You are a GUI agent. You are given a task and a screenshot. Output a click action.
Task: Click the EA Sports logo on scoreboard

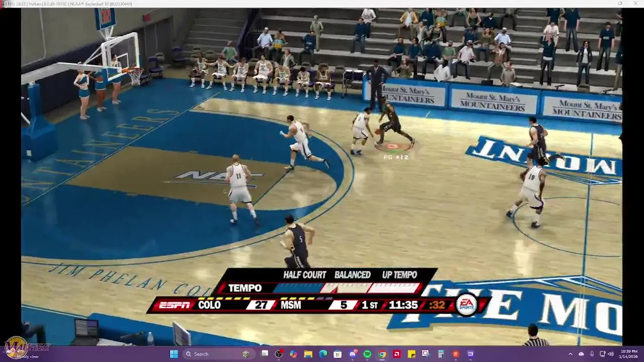(x=466, y=304)
